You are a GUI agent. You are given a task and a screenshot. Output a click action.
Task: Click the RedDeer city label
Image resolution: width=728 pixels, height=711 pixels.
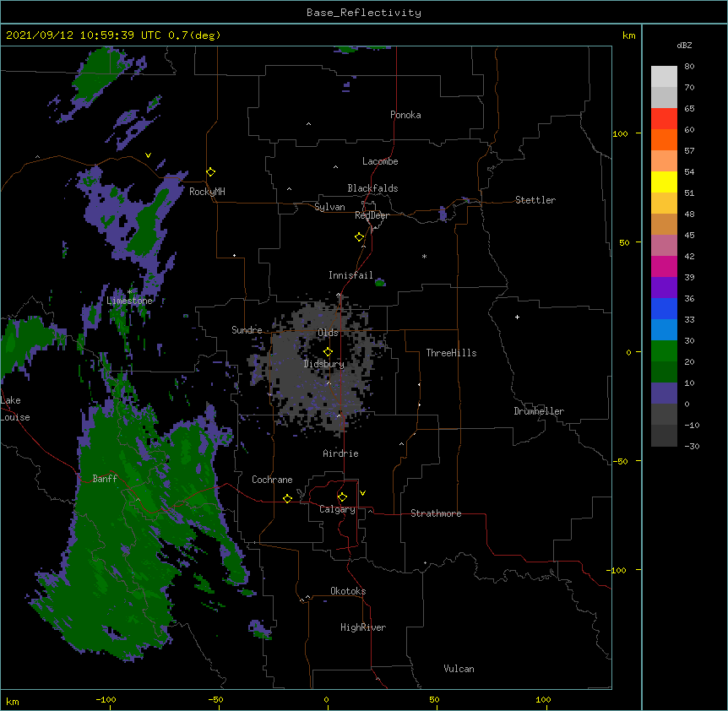(x=372, y=215)
